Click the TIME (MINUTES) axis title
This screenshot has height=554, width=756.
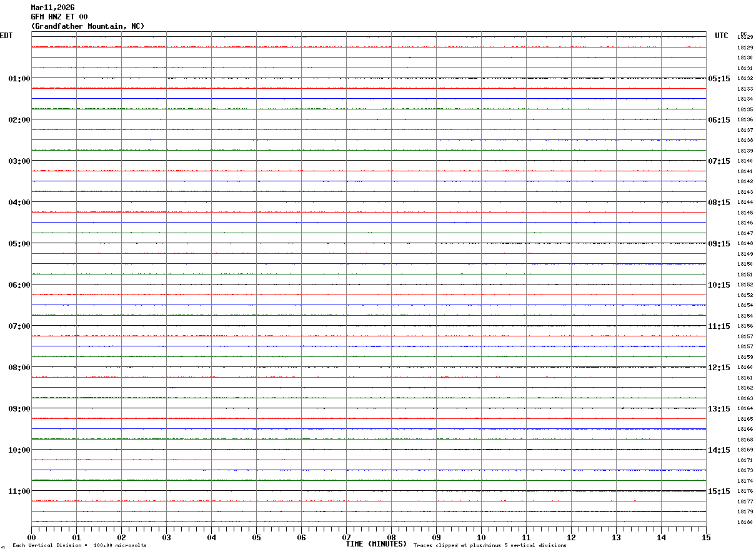(x=376, y=544)
